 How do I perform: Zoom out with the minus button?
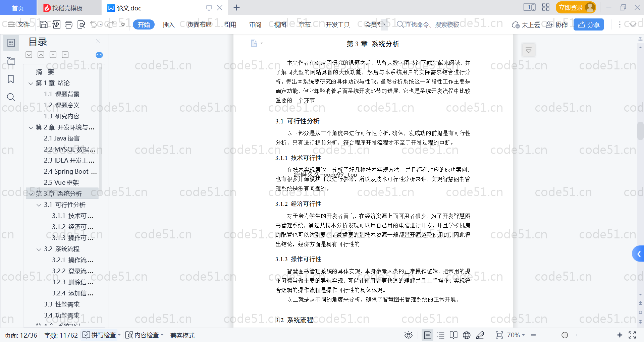click(533, 335)
